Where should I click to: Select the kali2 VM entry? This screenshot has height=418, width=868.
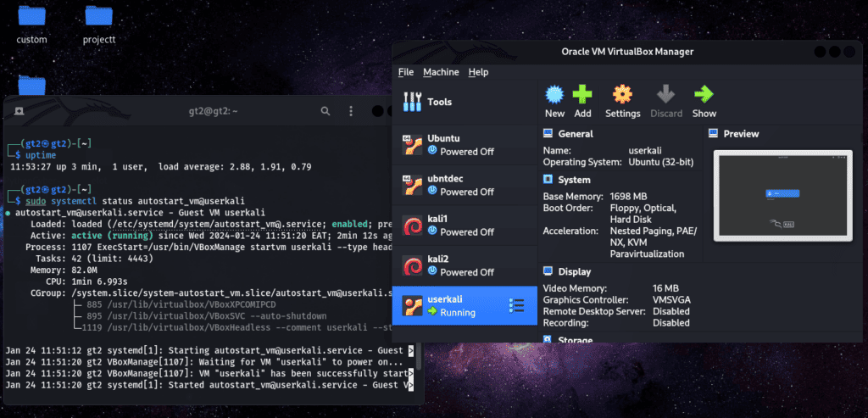tap(465, 265)
